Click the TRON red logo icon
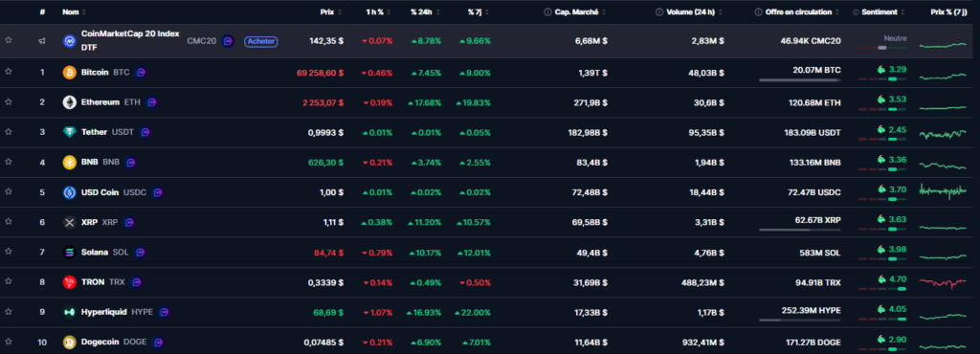 tap(69, 282)
